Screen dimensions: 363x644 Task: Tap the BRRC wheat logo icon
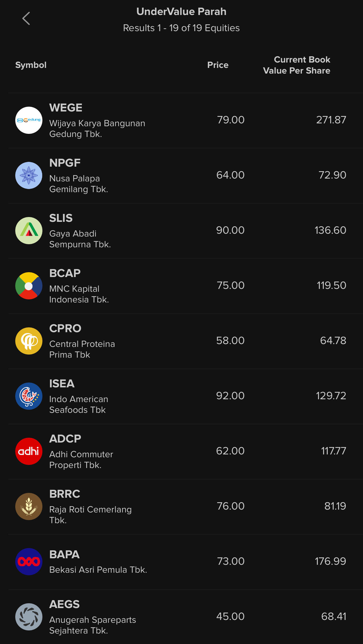click(x=29, y=506)
